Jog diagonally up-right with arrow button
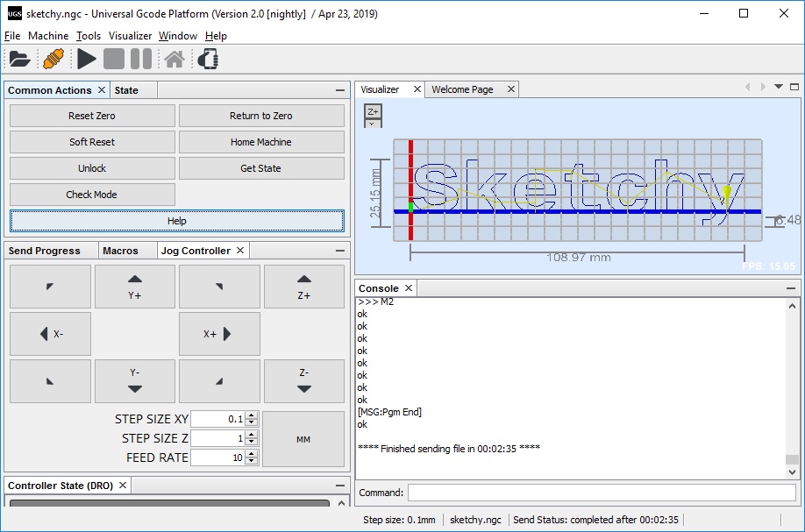This screenshot has height=532, width=805. (219, 287)
